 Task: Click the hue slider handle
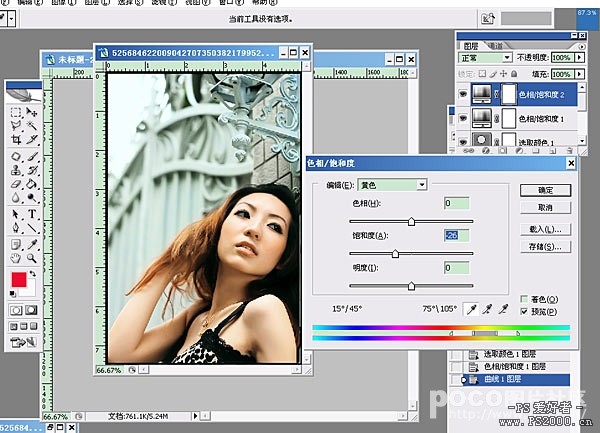411,221
